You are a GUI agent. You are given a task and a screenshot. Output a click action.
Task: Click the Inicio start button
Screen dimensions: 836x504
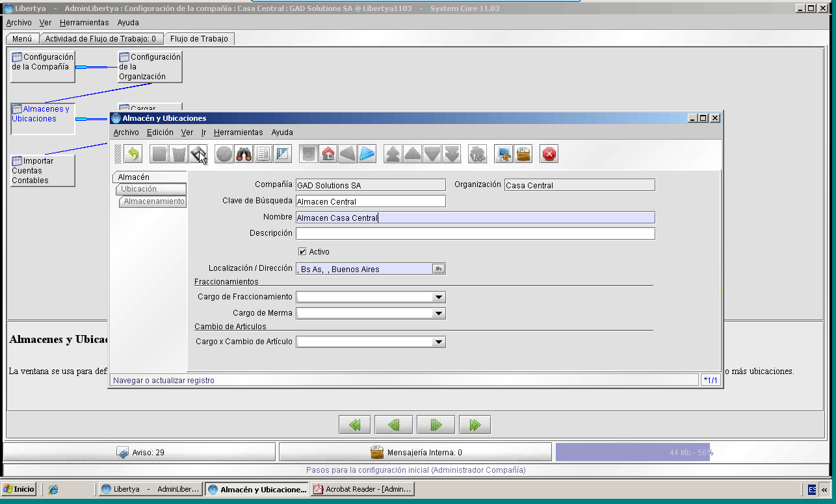[19, 489]
